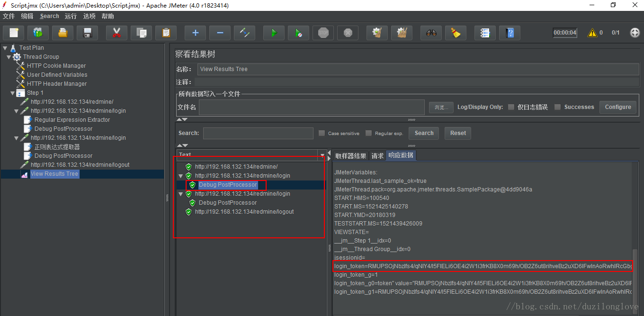Switch to the 取样器结果 tab

(351, 156)
